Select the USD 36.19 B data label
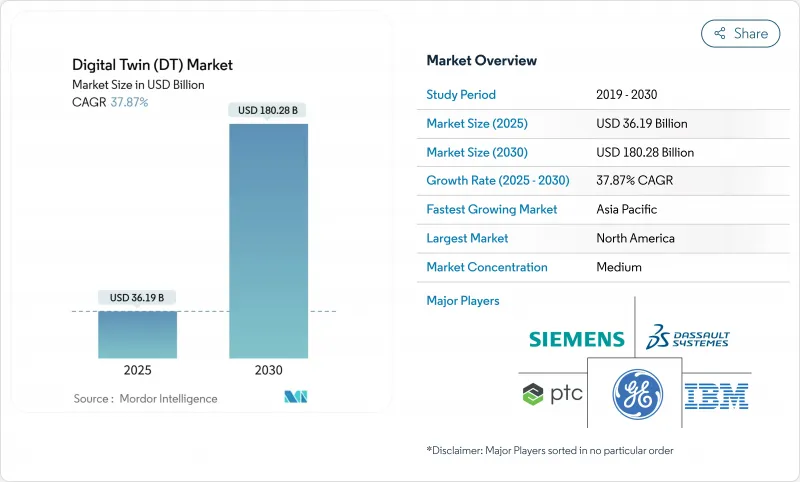The width and height of the screenshot is (800, 482). 138,297
